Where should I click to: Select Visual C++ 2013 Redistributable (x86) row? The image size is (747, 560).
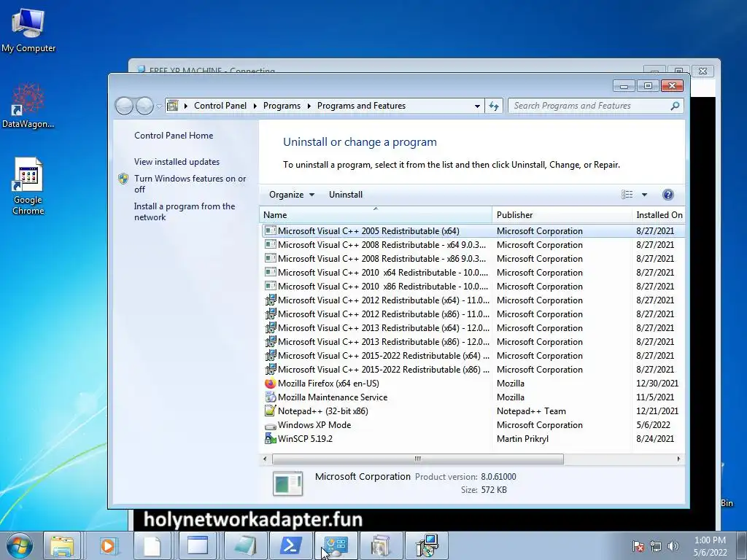473,342
